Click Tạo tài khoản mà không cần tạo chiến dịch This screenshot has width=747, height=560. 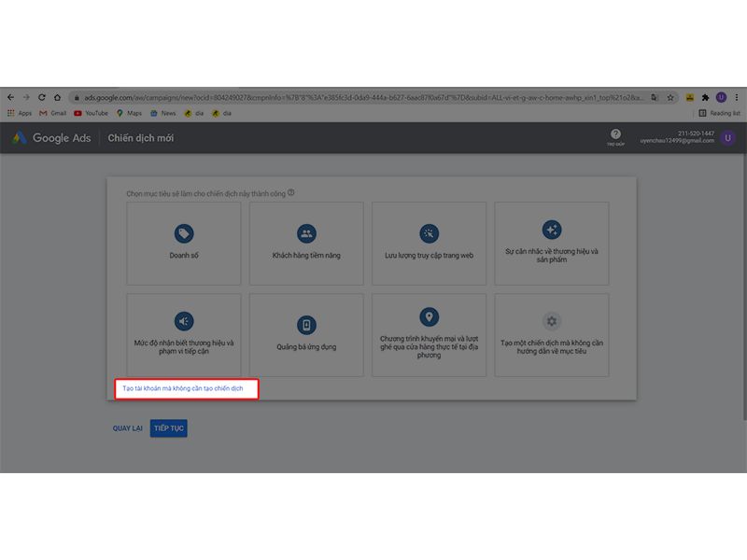184,389
